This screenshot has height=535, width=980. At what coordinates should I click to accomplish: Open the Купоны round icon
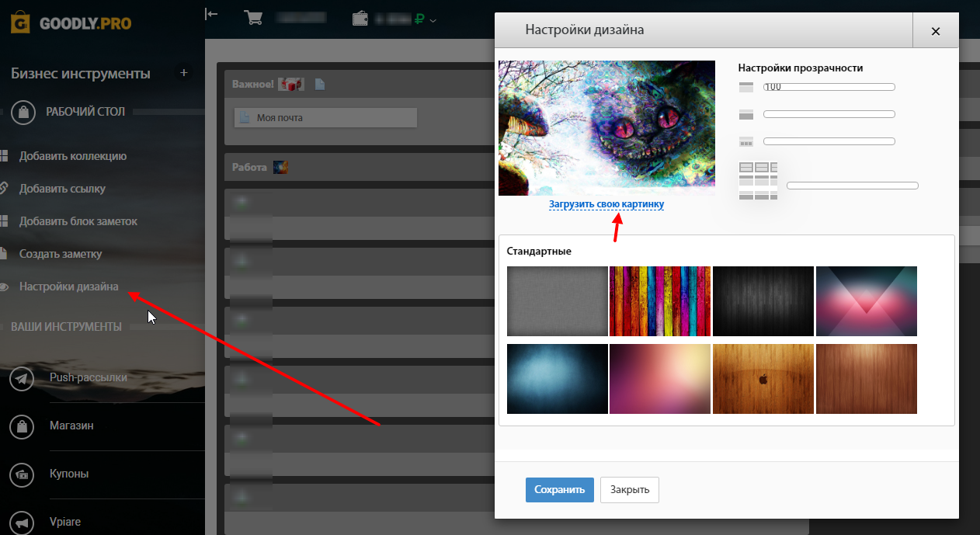click(x=23, y=474)
